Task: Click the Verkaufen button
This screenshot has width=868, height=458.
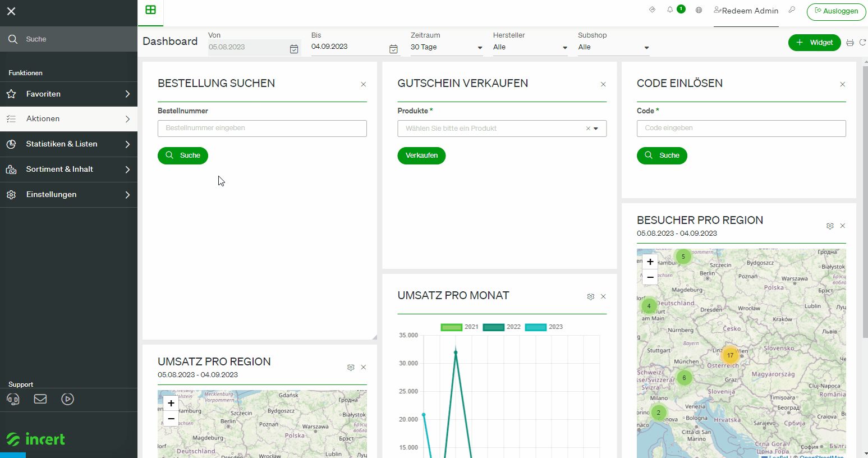Action: (421, 155)
